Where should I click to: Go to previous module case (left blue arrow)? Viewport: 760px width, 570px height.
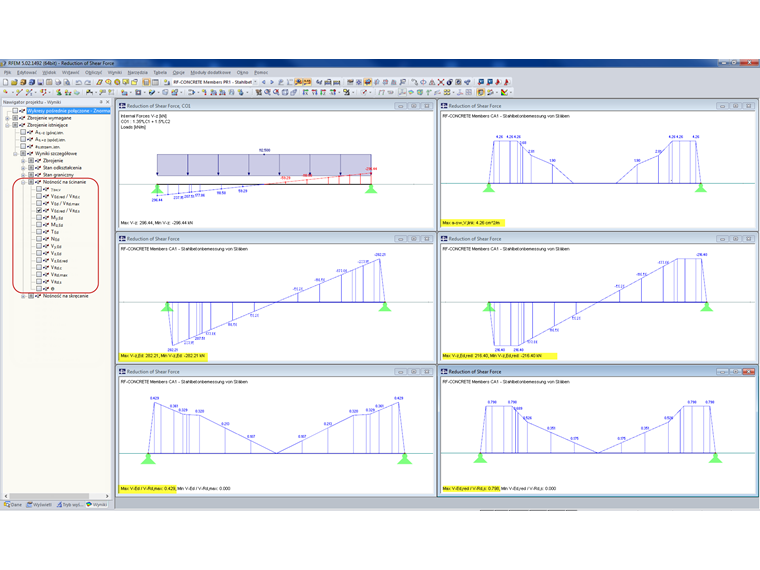264,82
